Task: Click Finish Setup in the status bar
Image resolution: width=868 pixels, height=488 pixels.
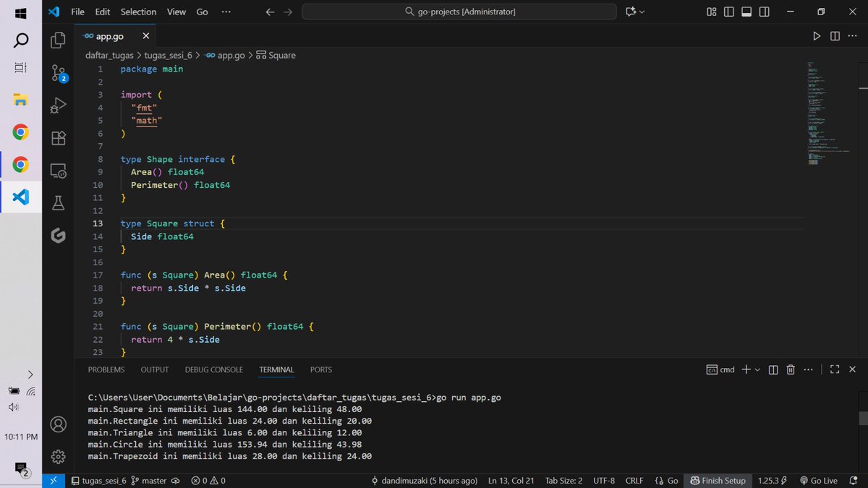Action: point(718,480)
